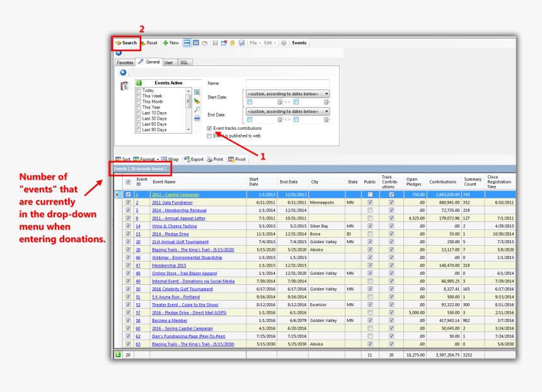
Task: Check the 'This Month' date filter
Action: click(x=139, y=101)
